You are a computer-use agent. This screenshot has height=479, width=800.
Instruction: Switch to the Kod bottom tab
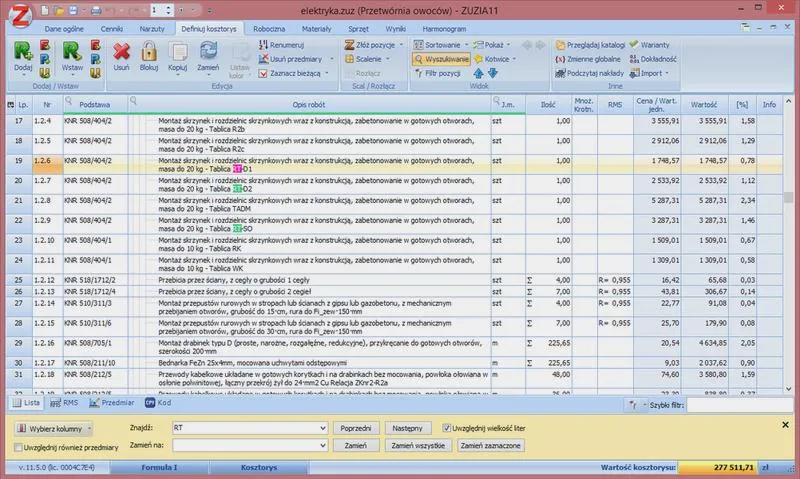(x=158, y=403)
